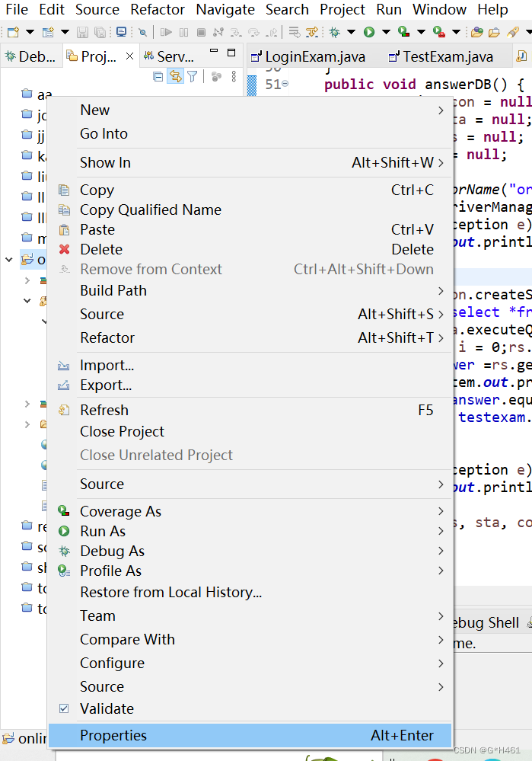Open the Import... dialog
Image resolution: width=532 pixels, height=761 pixels.
[x=107, y=365]
